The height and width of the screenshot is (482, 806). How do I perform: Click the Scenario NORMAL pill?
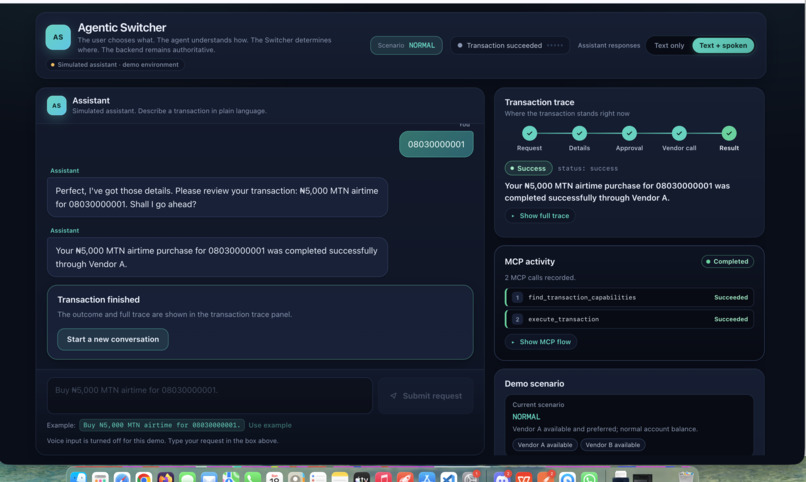pos(406,45)
